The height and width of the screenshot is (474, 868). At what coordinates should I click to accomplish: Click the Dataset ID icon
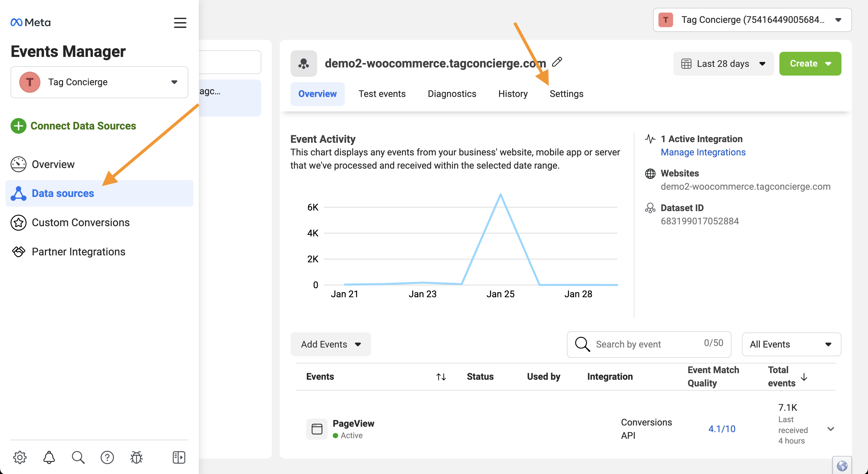tap(650, 208)
